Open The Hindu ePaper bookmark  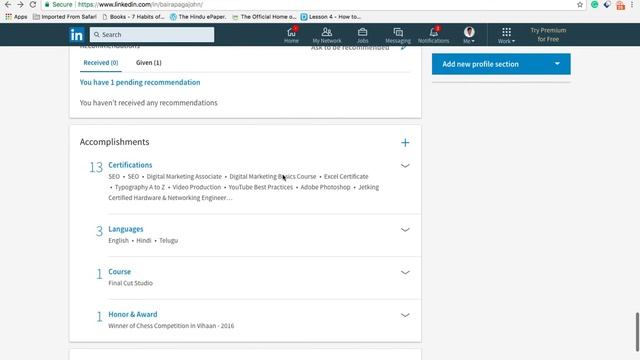198,17
